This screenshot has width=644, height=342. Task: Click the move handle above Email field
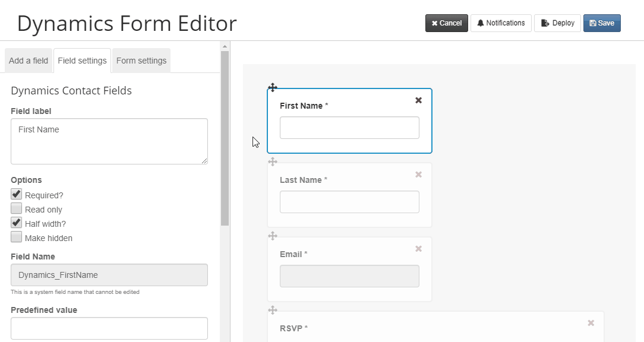(273, 236)
